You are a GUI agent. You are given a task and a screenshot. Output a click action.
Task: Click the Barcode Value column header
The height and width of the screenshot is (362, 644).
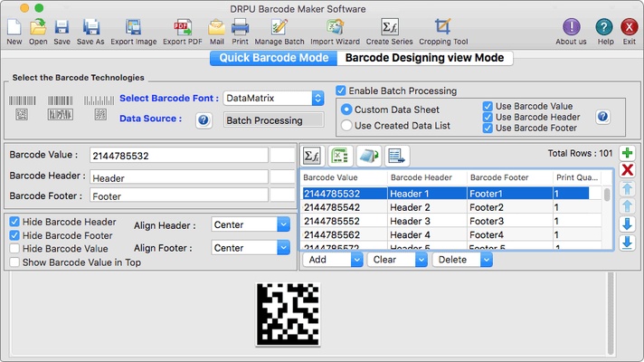pos(345,177)
